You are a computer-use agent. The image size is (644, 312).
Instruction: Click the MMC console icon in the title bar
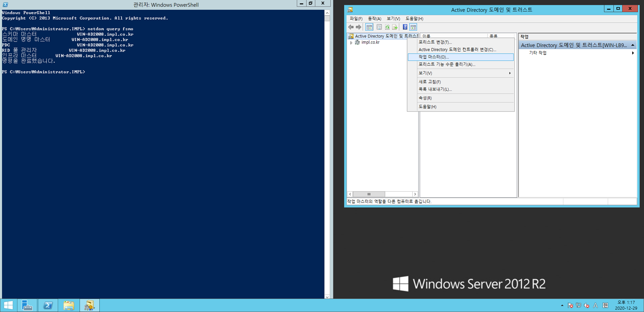point(350,10)
